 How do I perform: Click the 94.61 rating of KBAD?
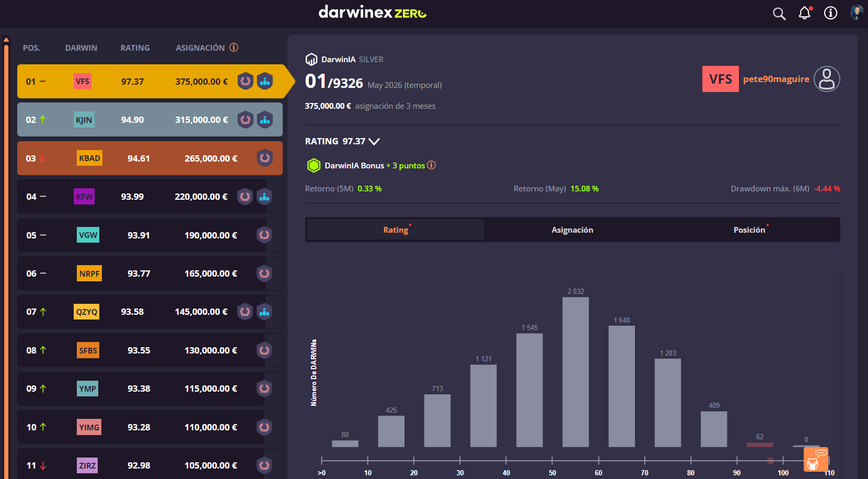pos(138,158)
